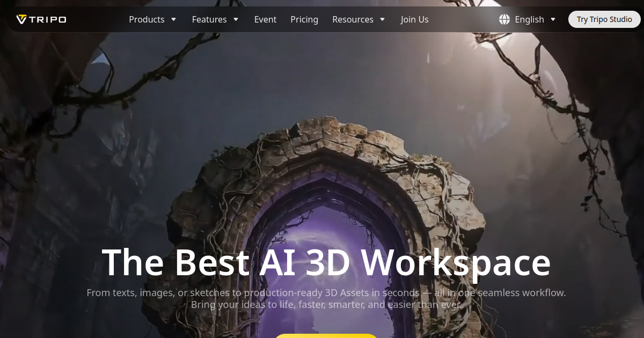644x338 pixels.
Task: Select the English language label
Action: [529, 19]
